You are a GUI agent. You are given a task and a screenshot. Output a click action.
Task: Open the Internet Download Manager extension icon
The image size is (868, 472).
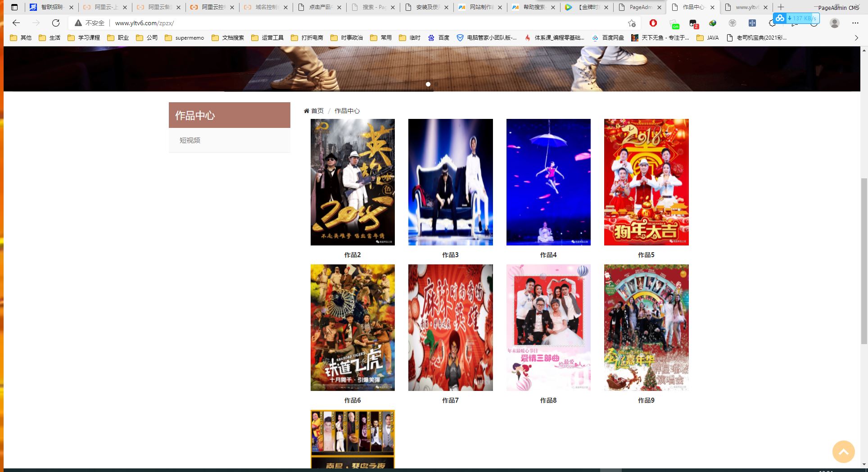point(713,23)
